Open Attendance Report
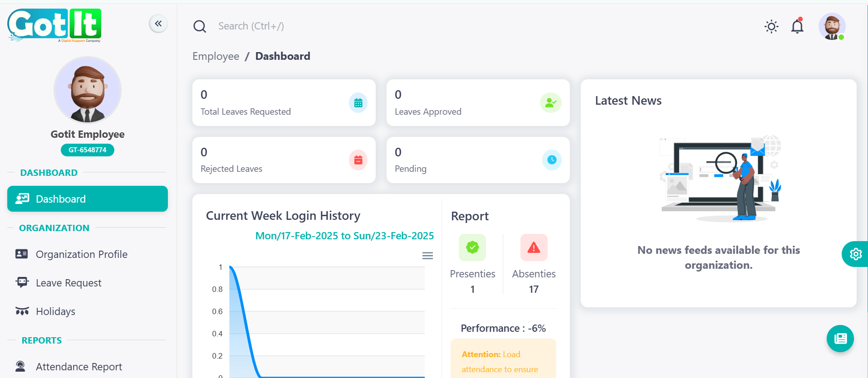This screenshot has height=378, width=868. point(78,367)
